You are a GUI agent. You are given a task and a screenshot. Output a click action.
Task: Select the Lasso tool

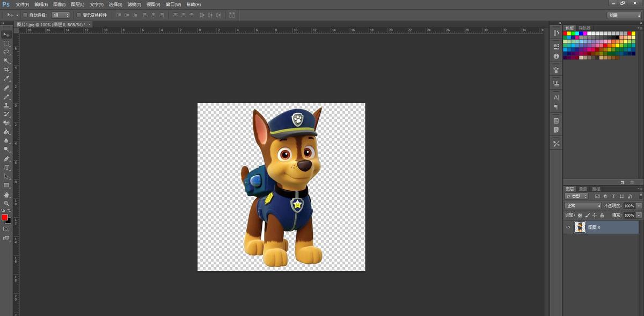pos(6,52)
